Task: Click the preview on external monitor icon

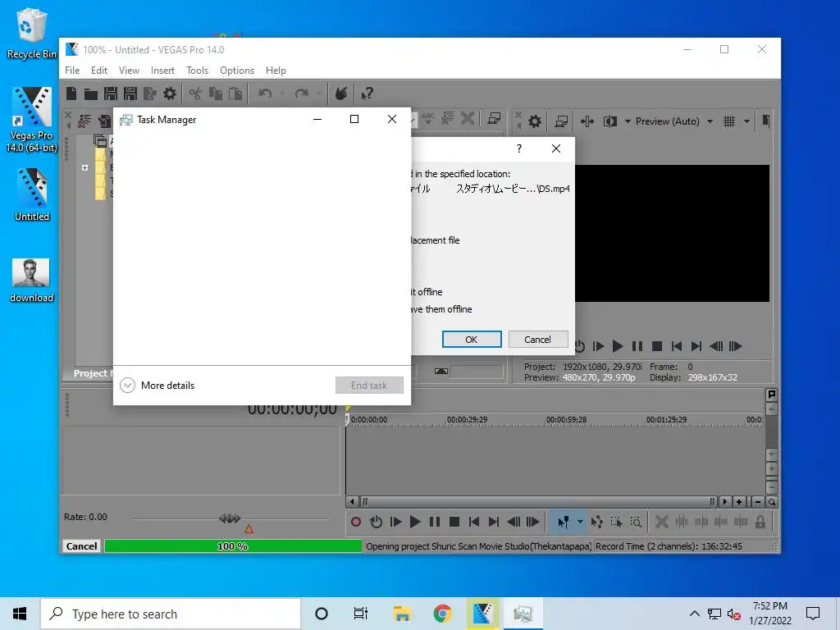Action: coord(561,121)
